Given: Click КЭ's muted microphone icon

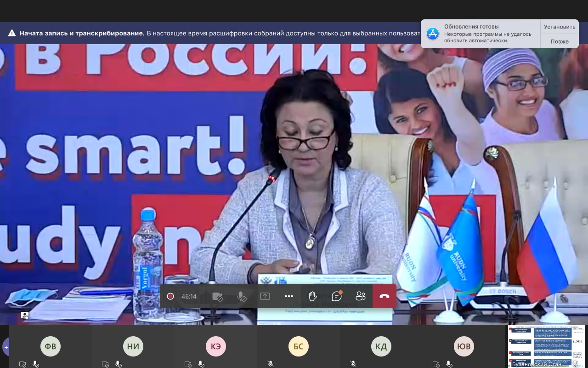Looking at the screenshot, I should click(x=201, y=364).
